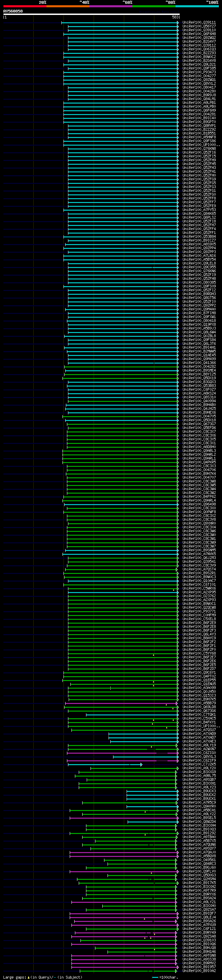Screen dimensions: 222x980
Task: Click hit label UniRef100_C6F121
Action: coord(199,928)
